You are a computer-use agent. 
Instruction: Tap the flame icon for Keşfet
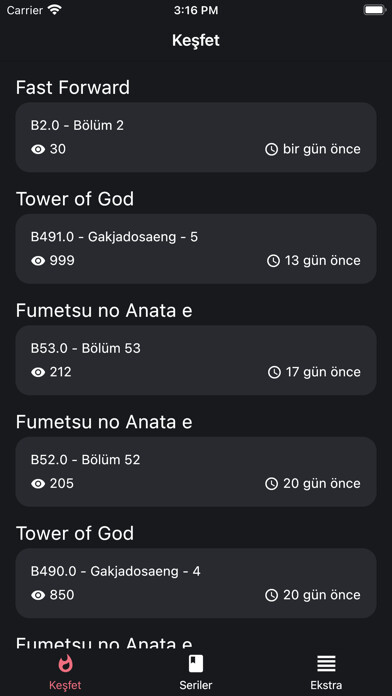click(x=65, y=664)
